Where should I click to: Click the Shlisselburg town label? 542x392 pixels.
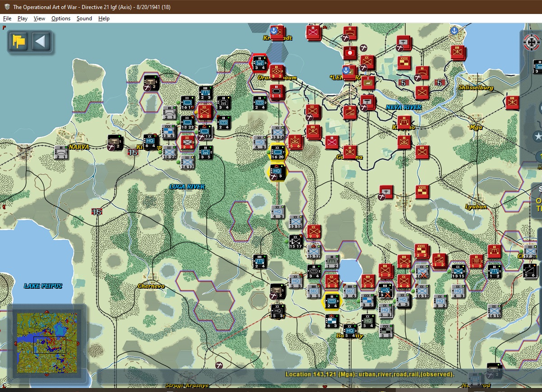point(476,88)
